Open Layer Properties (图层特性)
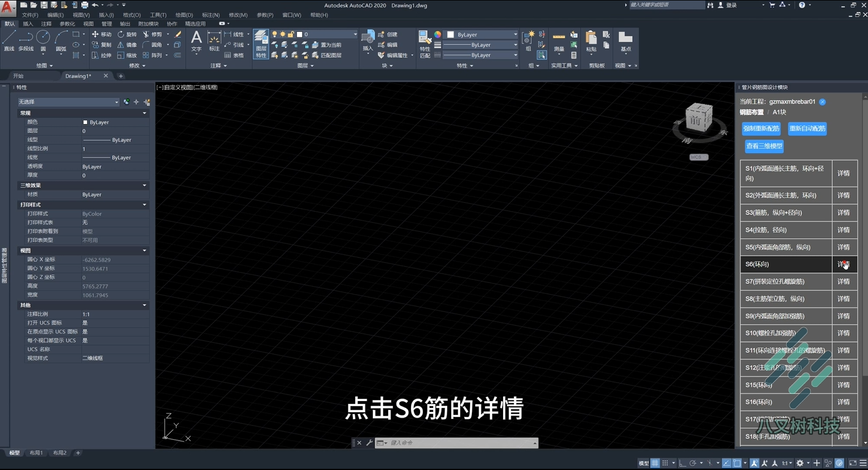868x470 pixels. (261, 44)
